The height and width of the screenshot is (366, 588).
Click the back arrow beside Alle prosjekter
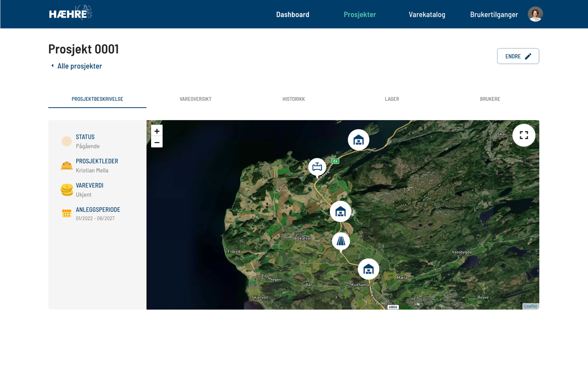pyautogui.click(x=52, y=66)
